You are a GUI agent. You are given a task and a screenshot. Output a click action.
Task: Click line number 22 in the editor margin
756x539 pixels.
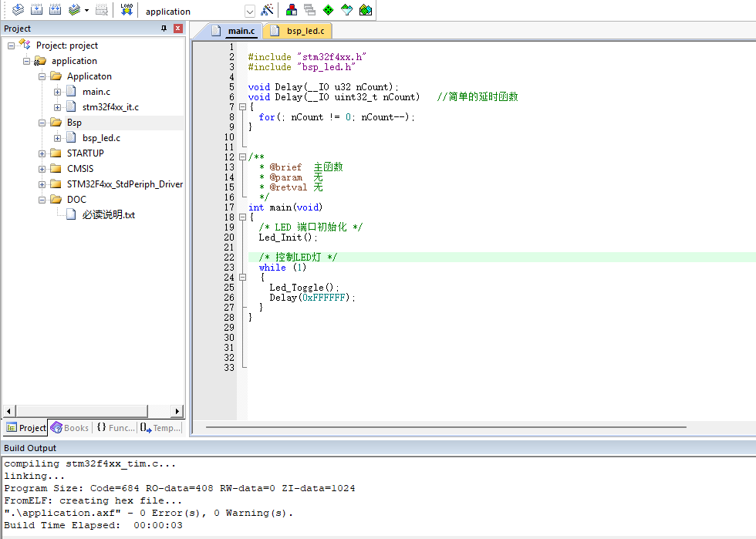pos(229,258)
